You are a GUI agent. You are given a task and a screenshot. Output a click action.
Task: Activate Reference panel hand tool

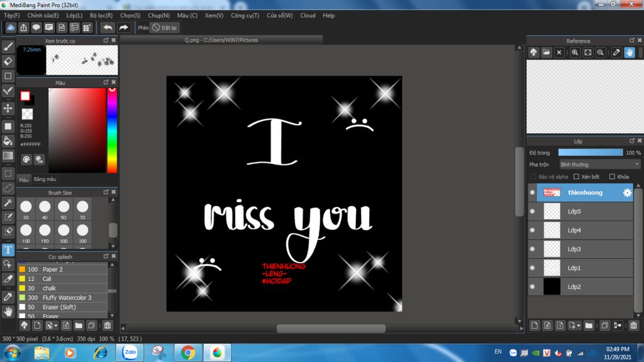coord(629,53)
